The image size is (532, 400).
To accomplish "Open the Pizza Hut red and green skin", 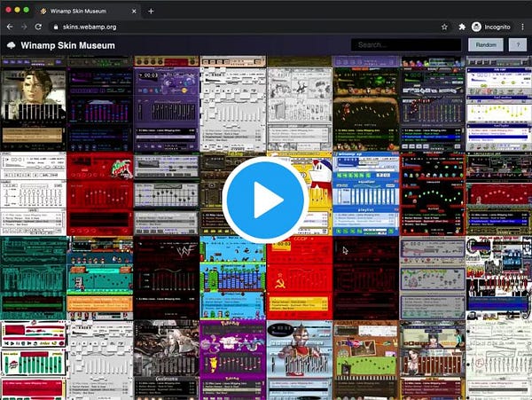I will coord(34,361).
